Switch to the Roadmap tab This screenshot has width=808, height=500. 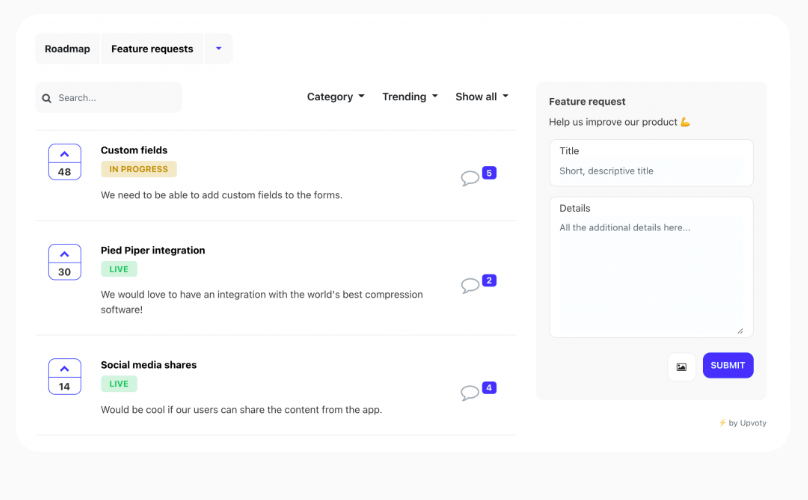(67, 48)
